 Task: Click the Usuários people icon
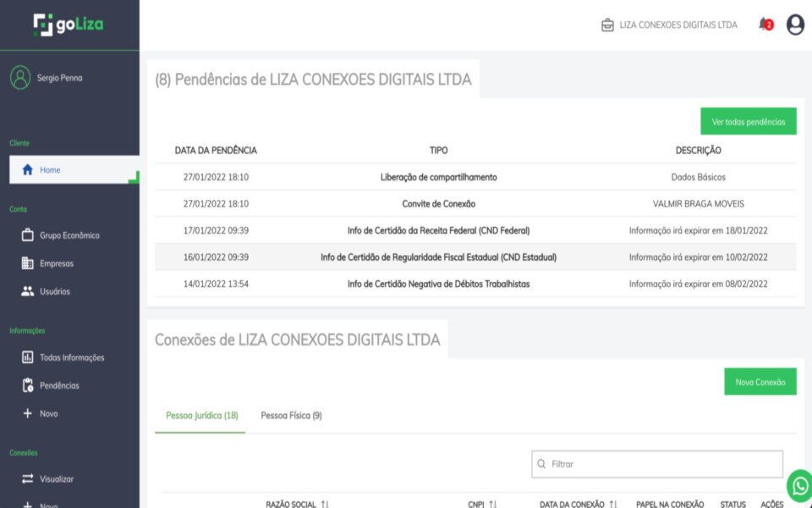tap(27, 291)
